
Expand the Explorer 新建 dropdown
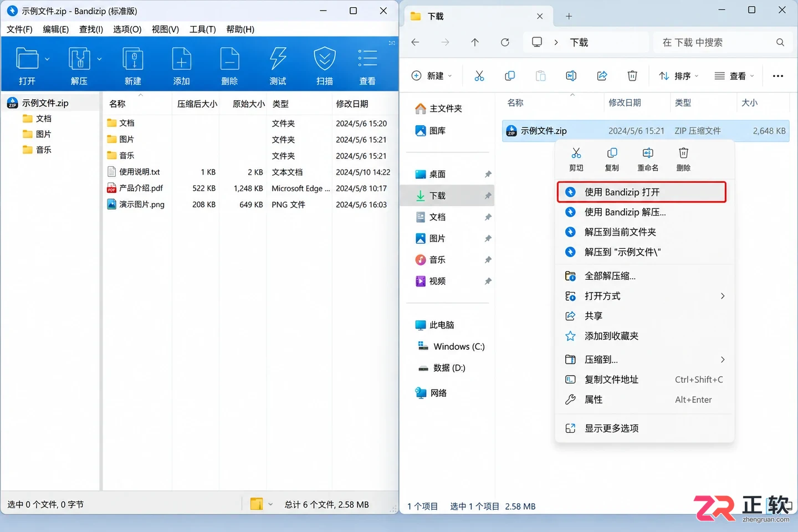click(450, 76)
